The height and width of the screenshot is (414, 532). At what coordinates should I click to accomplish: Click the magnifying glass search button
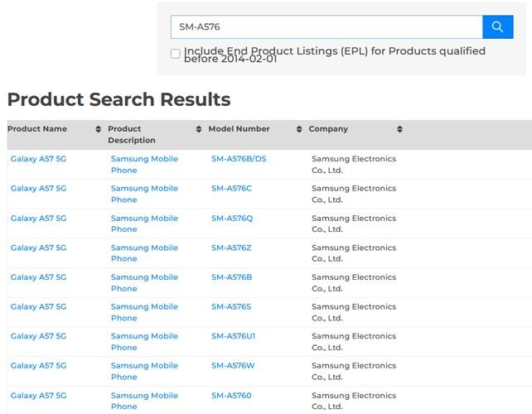pos(497,26)
